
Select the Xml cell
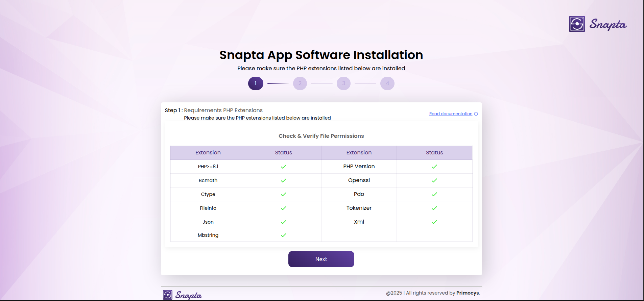pos(359,222)
